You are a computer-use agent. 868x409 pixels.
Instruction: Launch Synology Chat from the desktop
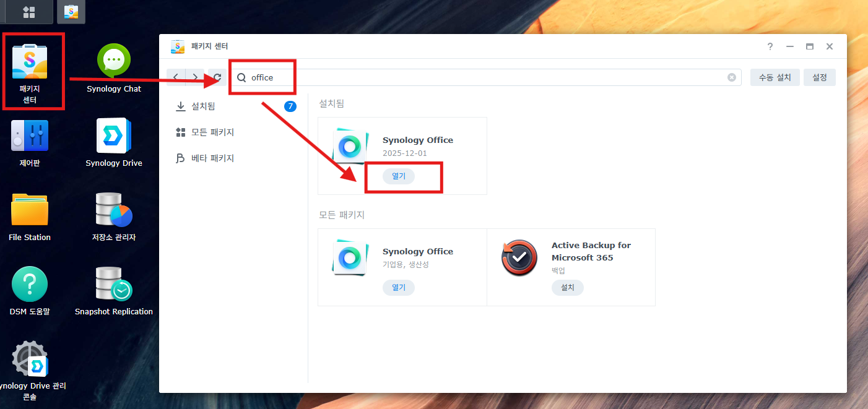tap(114, 61)
